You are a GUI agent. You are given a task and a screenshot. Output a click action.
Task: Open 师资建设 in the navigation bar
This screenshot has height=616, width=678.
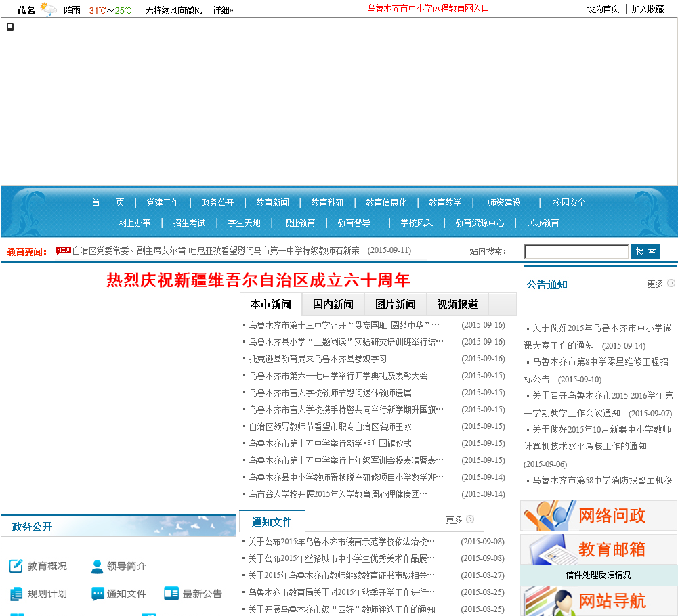(x=504, y=202)
